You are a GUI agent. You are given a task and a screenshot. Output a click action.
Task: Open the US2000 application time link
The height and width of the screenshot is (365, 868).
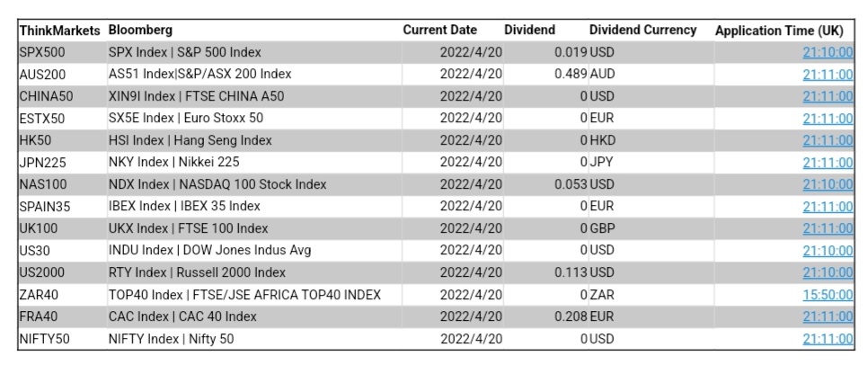pyautogui.click(x=828, y=272)
